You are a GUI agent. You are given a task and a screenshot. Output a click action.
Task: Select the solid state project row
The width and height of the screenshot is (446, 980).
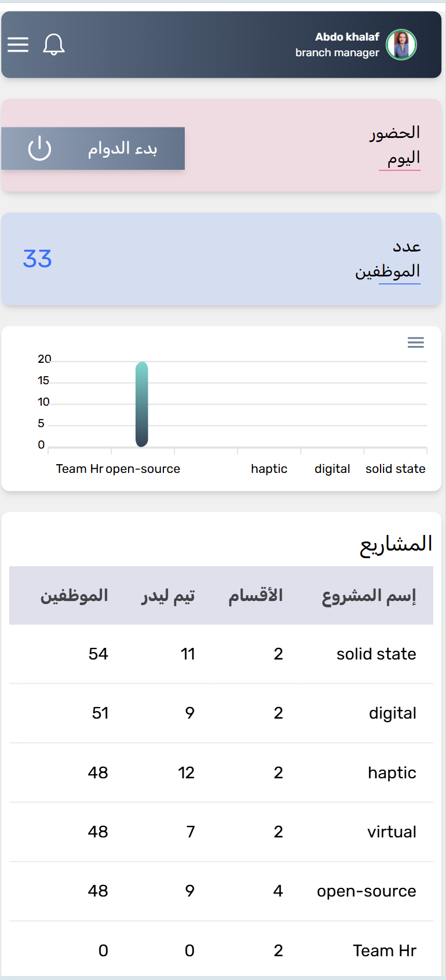(x=376, y=654)
